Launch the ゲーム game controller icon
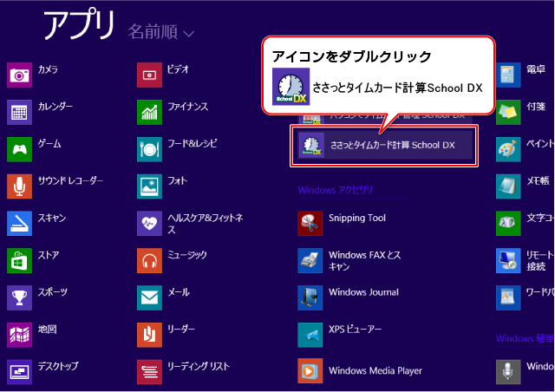 click(19, 149)
